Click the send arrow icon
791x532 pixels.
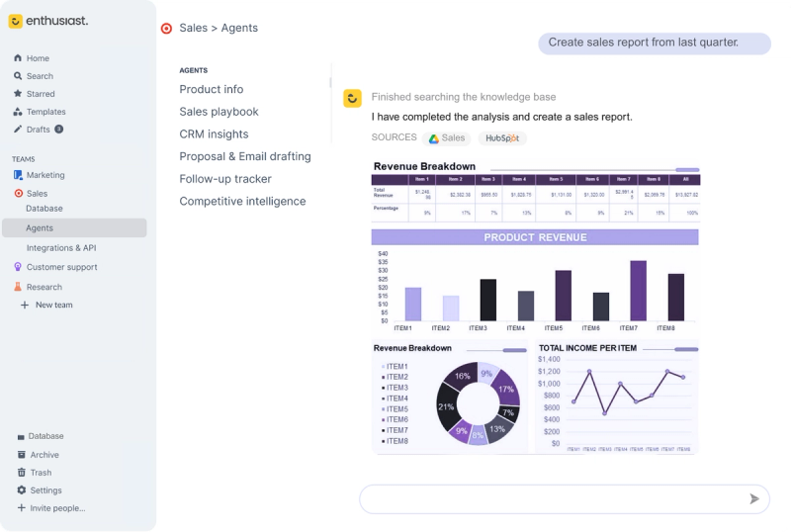coord(754,499)
